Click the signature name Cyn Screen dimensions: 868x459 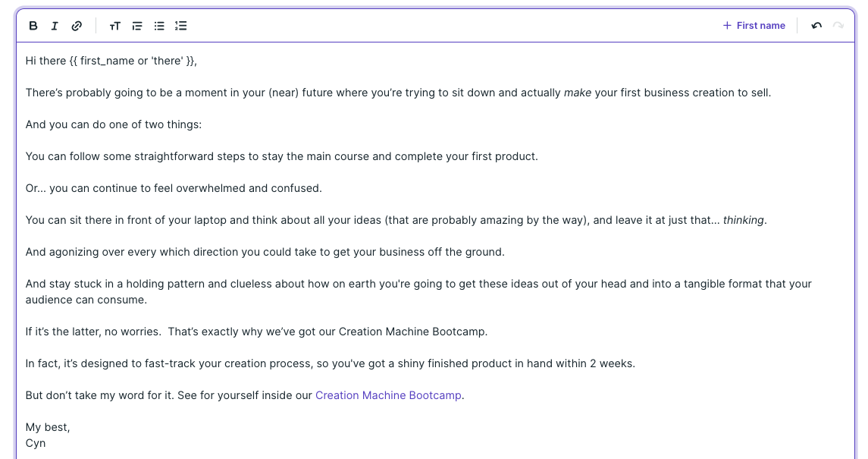click(36, 443)
